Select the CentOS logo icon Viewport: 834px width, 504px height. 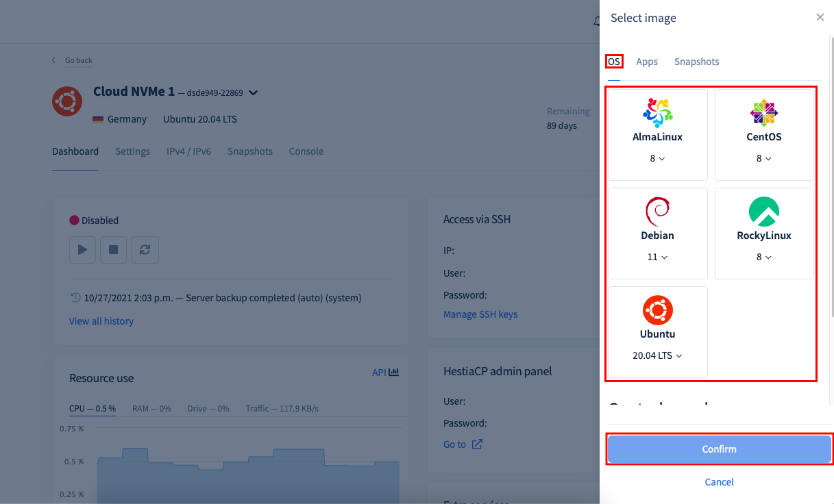[764, 112]
